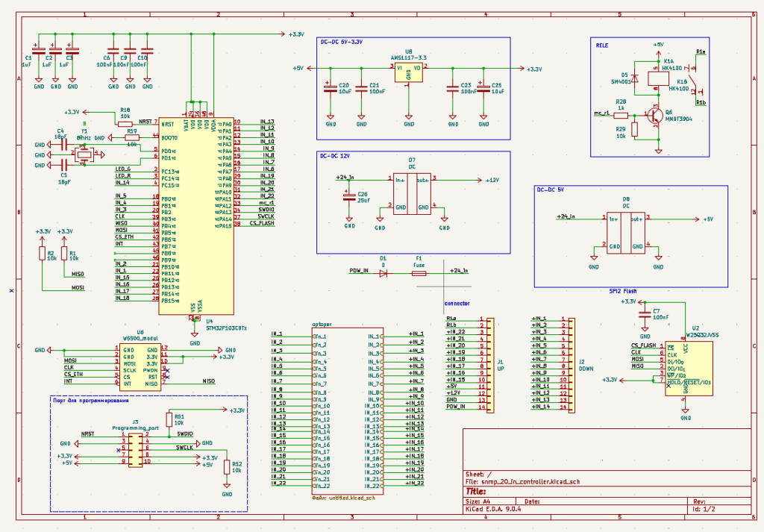764x532 pixels.
Task: Click the D1 diode after PDW_IN
Action: [x=383, y=274]
